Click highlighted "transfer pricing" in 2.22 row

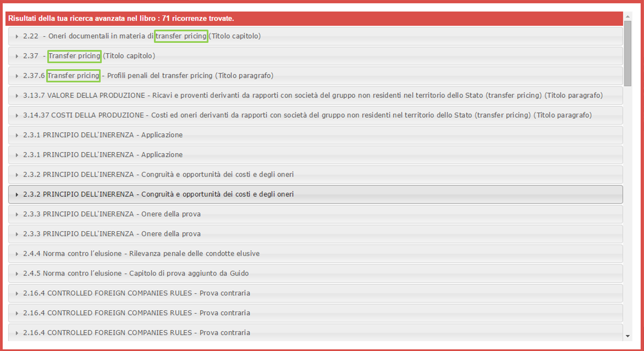click(x=181, y=36)
